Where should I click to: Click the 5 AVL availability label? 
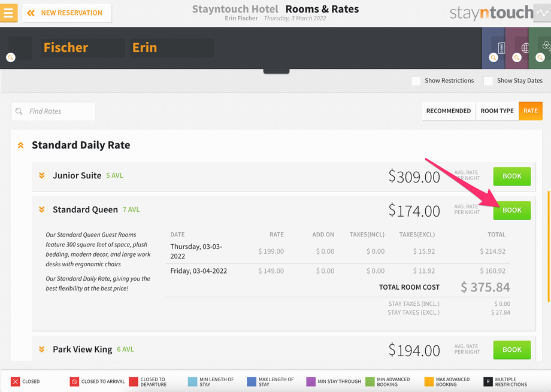coord(114,175)
